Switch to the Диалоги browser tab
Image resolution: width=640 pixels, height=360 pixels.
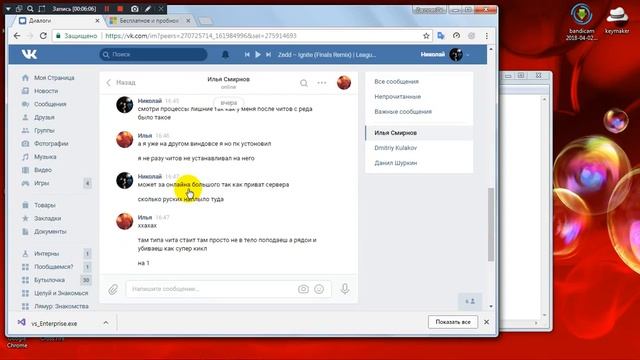(x=57, y=20)
